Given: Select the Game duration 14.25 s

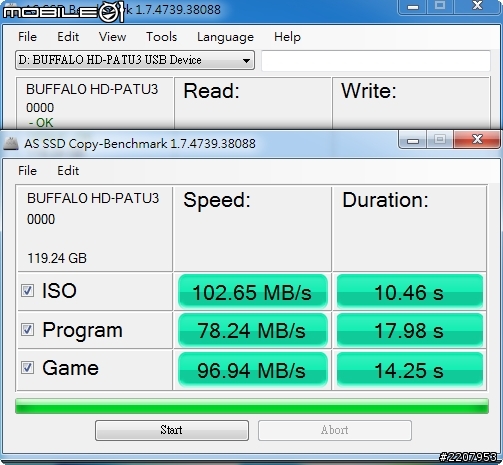Looking at the screenshot, I should (x=410, y=369).
